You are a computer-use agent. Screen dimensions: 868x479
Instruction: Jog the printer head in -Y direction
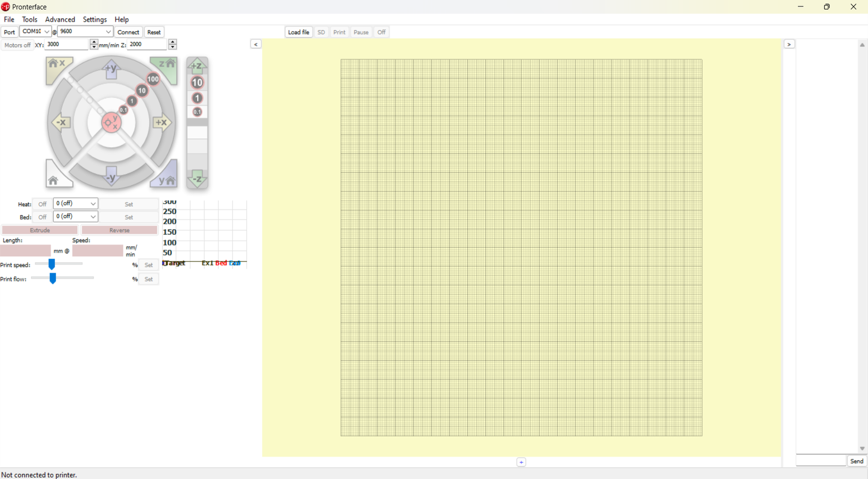pyautogui.click(x=111, y=176)
